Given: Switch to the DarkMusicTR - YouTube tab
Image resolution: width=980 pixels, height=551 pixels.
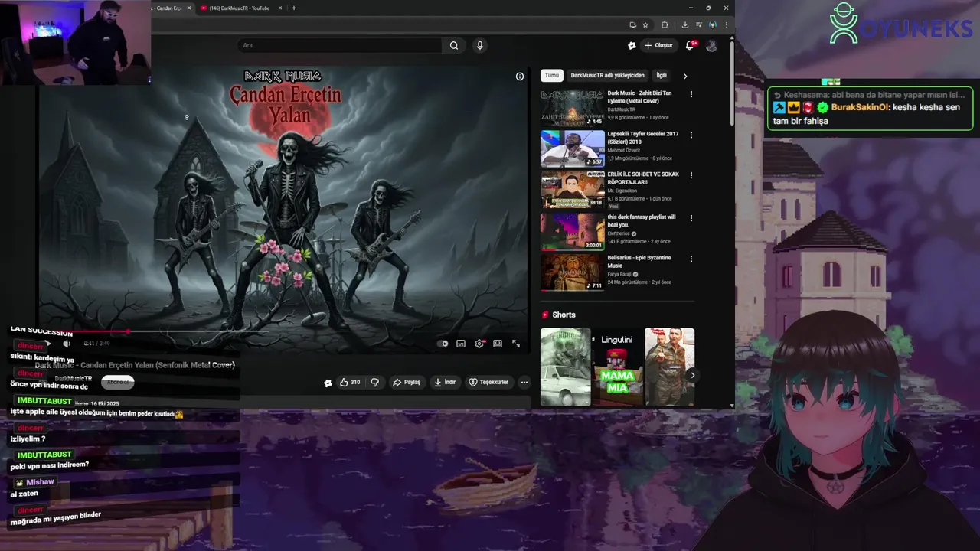Looking at the screenshot, I should point(239,8).
